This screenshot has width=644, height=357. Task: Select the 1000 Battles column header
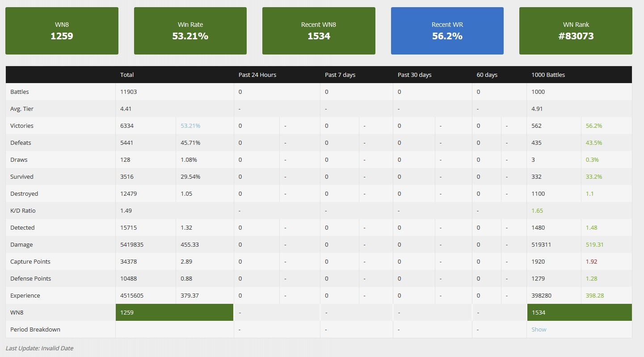pyautogui.click(x=548, y=75)
